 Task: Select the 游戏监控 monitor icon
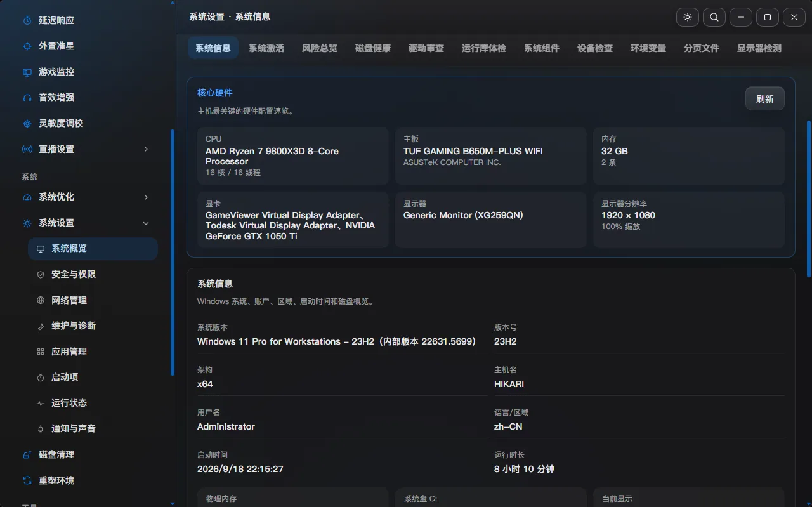pos(27,72)
